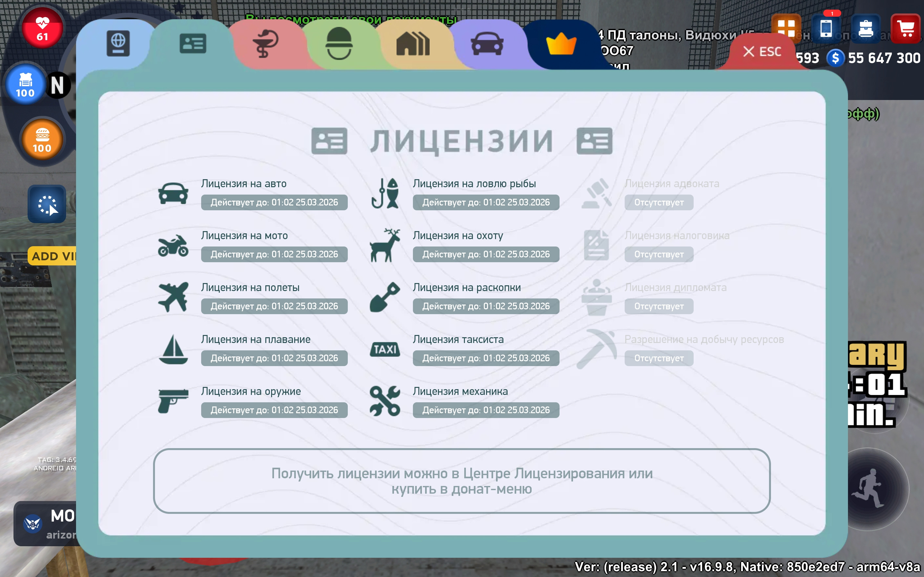Click the ADD VIP yellow button
This screenshot has height=577, width=924.
53,256
